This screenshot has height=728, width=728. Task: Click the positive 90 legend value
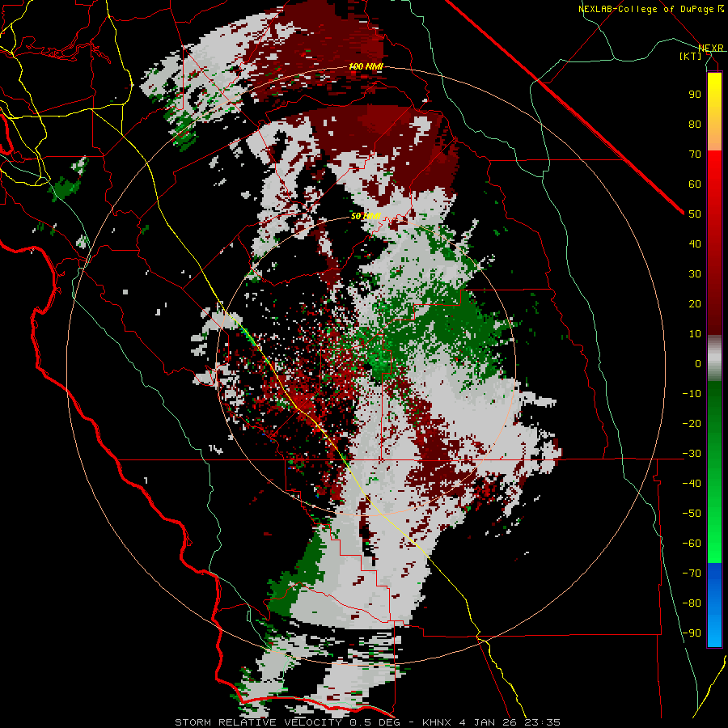pos(695,95)
